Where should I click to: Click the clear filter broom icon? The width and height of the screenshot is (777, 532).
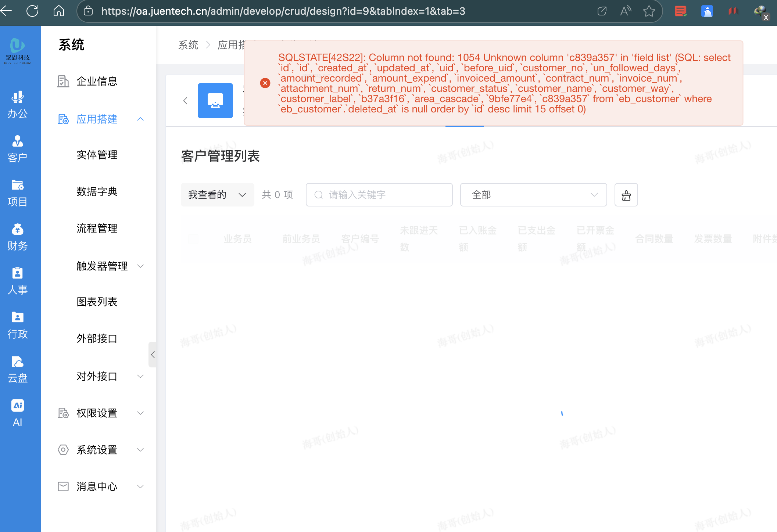tap(626, 195)
